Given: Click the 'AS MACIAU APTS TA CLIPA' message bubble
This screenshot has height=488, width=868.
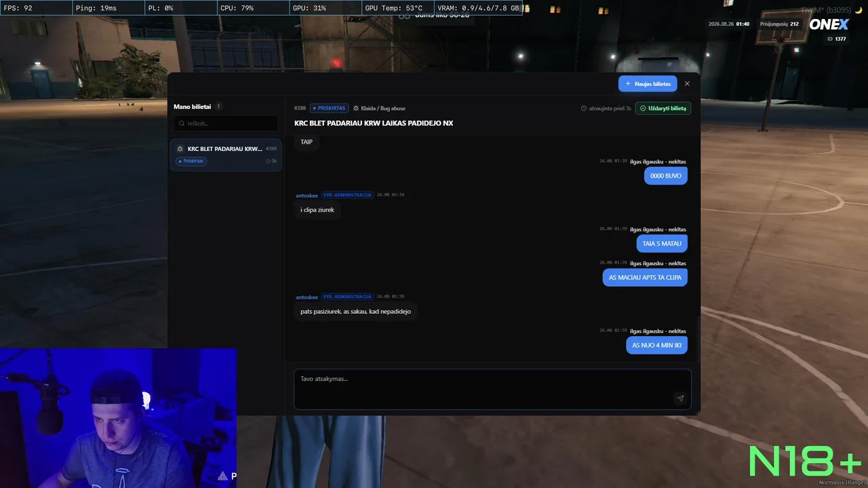Looking at the screenshot, I should (645, 277).
